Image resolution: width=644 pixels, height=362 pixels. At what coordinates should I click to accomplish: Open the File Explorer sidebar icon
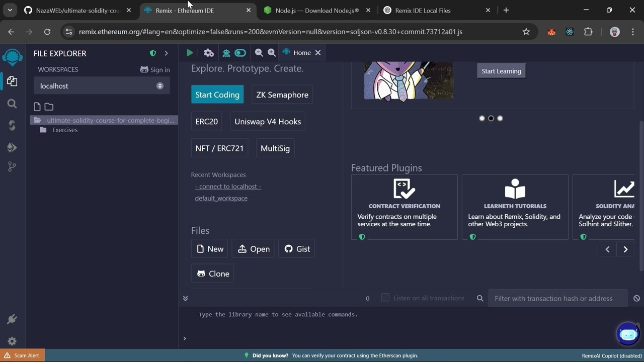click(x=12, y=81)
